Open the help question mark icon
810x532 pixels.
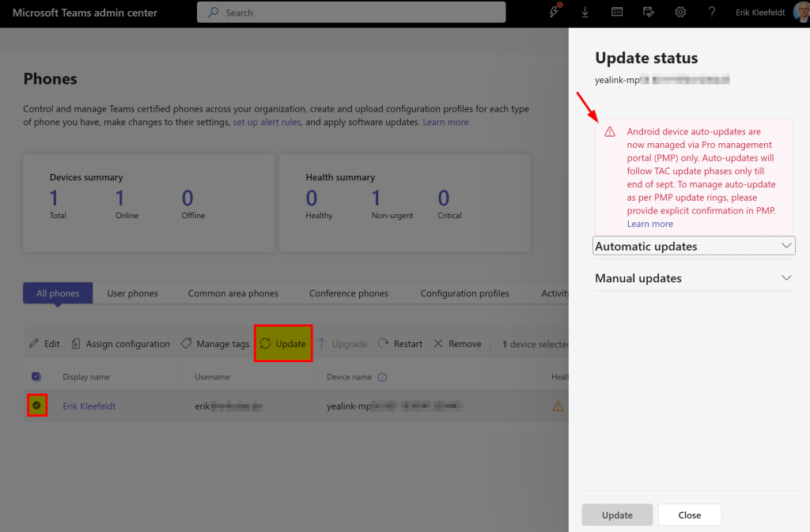(x=712, y=12)
